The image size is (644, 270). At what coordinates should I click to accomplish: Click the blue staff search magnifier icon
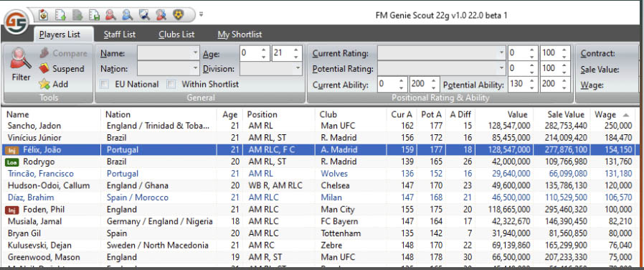(128, 15)
